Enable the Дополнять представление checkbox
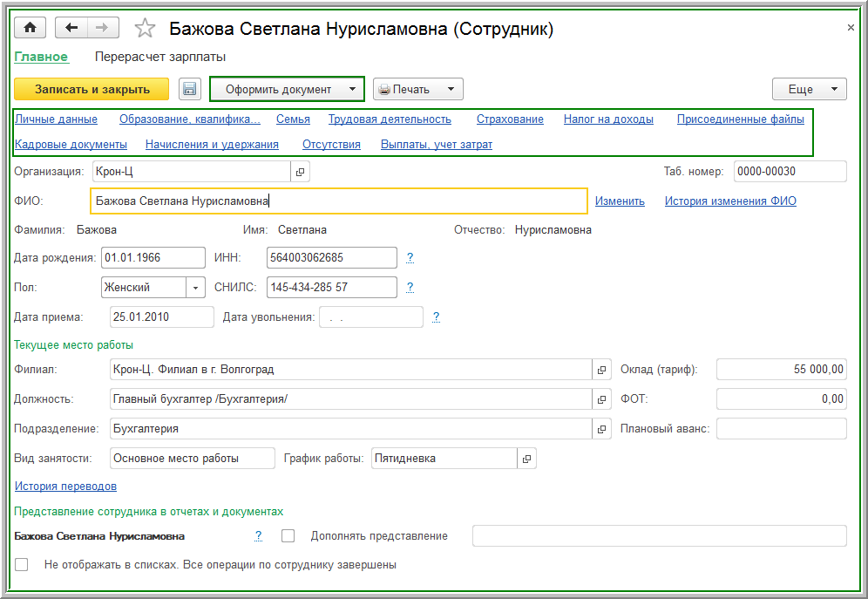The width and height of the screenshot is (868, 599). pos(288,535)
